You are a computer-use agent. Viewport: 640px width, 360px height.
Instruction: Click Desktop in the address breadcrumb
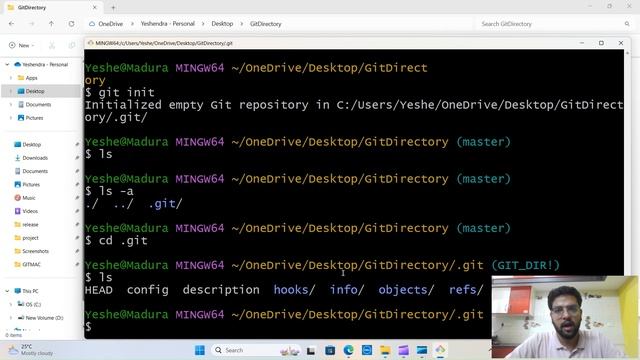pos(222,24)
